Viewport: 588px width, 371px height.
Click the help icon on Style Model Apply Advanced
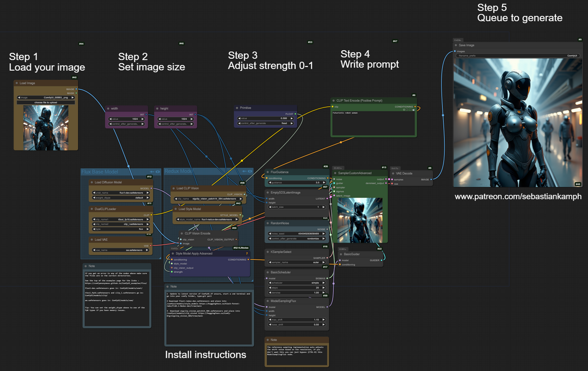[247, 253]
